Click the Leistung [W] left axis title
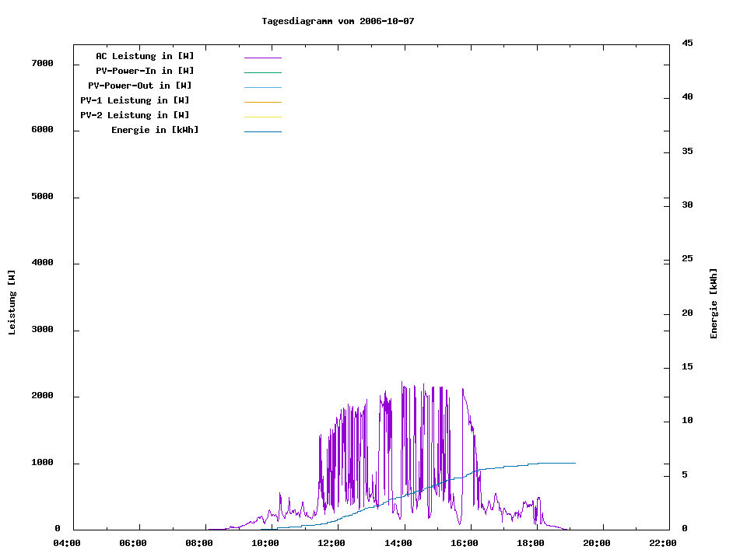 pos(12,303)
